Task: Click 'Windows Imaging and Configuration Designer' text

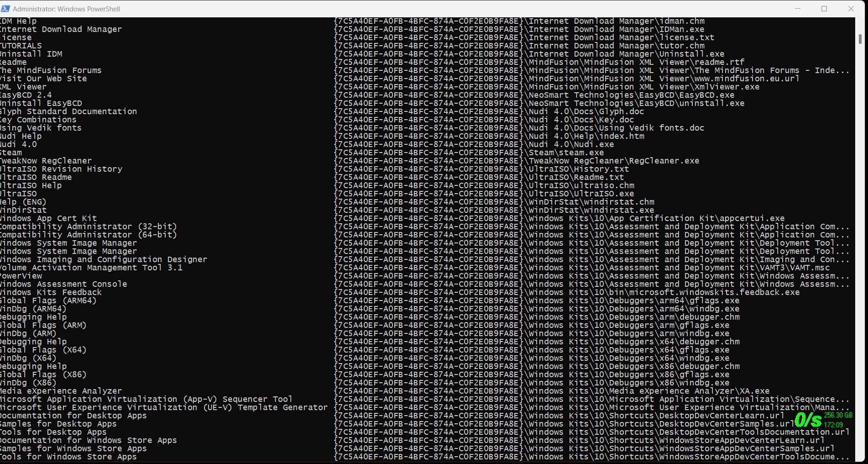Action: 104,259
